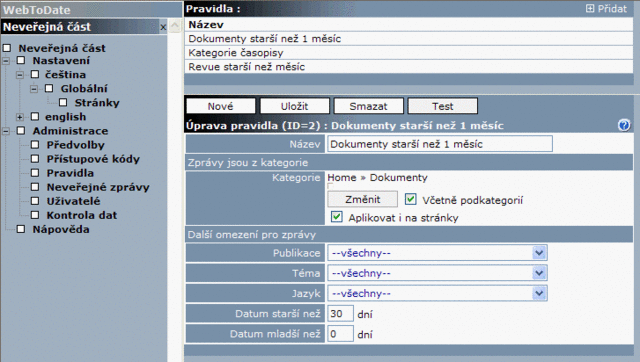This screenshot has width=640, height=362.
Task: Click into the Název input field
Action: [x=440, y=144]
